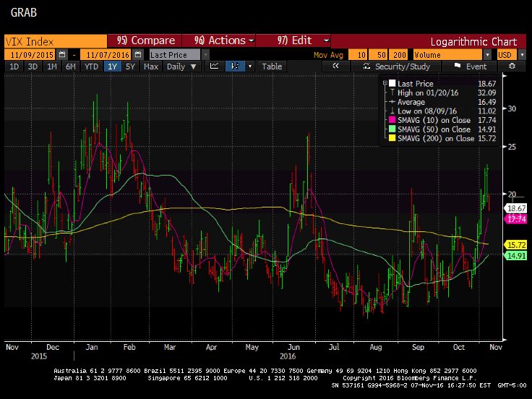Click the VIX Index security field
Image resolution: width=532 pixels, height=399 pixels.
(x=56, y=41)
